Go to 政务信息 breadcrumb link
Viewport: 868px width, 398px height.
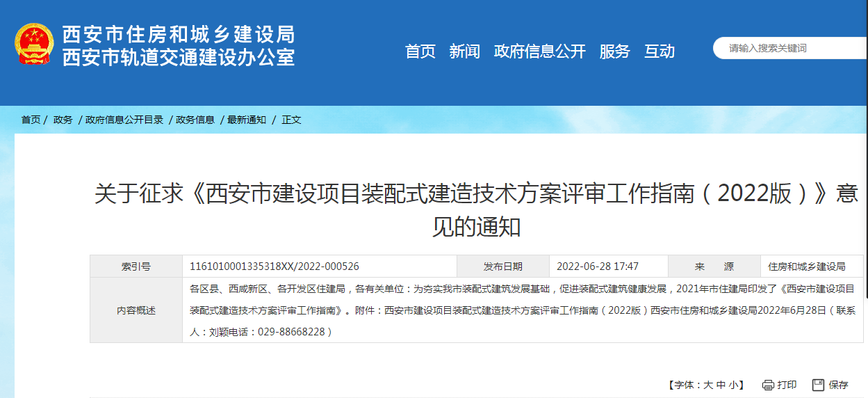[195, 120]
